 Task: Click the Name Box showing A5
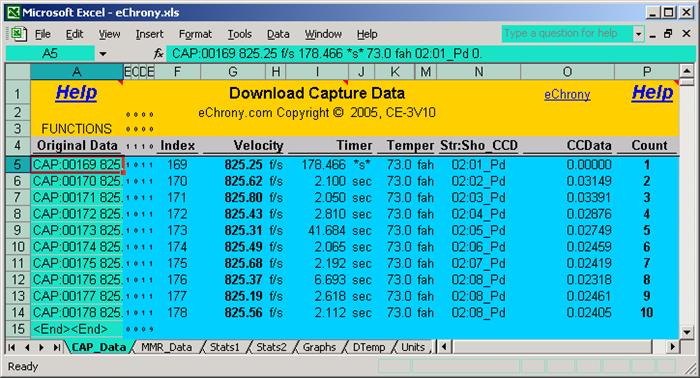coord(50,54)
